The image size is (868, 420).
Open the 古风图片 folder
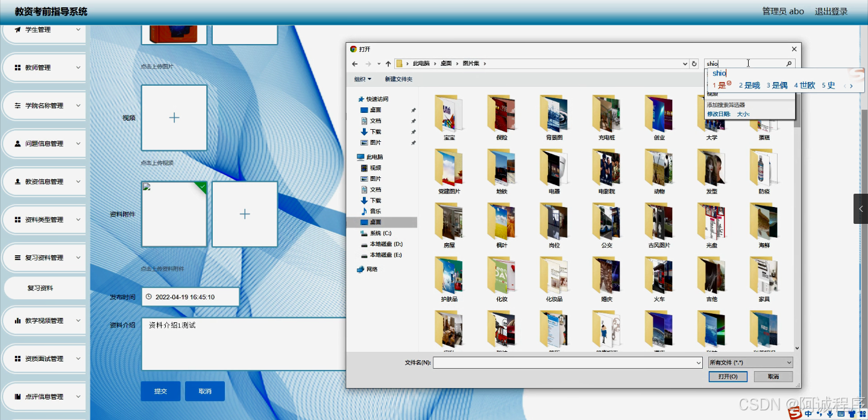point(659,226)
